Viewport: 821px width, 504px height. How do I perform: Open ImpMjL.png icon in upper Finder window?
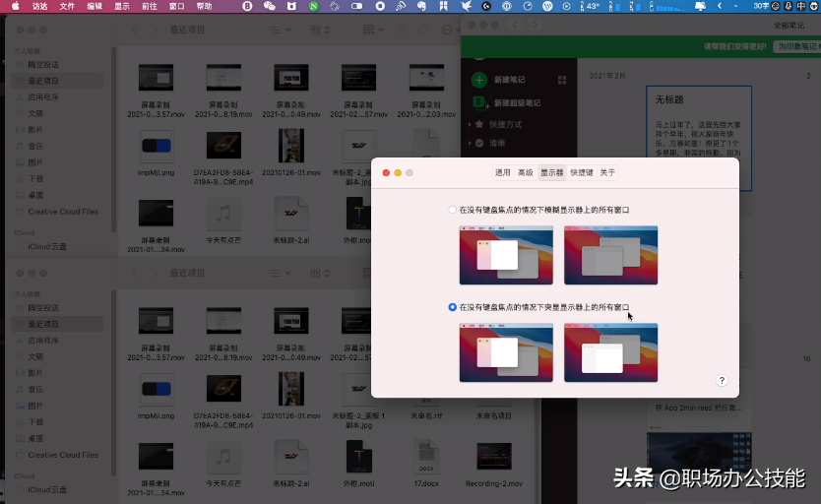click(x=157, y=146)
